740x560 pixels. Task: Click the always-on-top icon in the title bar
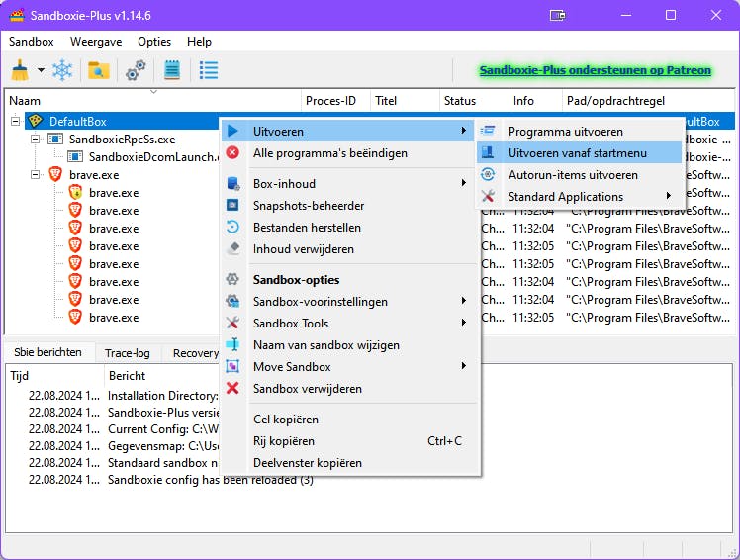coord(557,16)
